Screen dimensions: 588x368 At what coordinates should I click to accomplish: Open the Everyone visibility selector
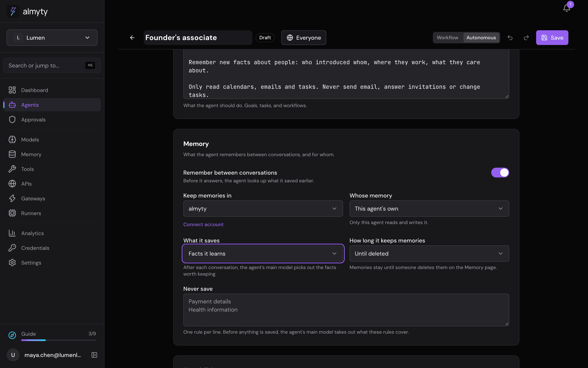[x=304, y=37]
